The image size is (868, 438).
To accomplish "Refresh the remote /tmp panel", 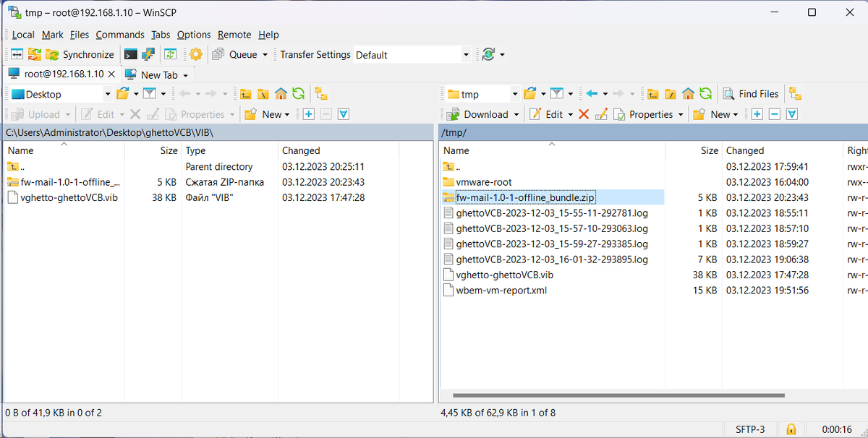I will point(706,94).
